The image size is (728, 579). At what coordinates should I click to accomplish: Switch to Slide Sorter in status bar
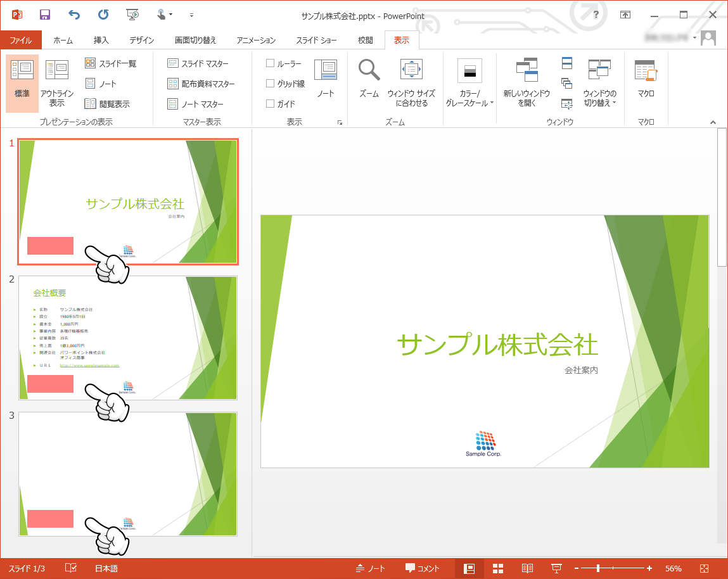tap(498, 568)
